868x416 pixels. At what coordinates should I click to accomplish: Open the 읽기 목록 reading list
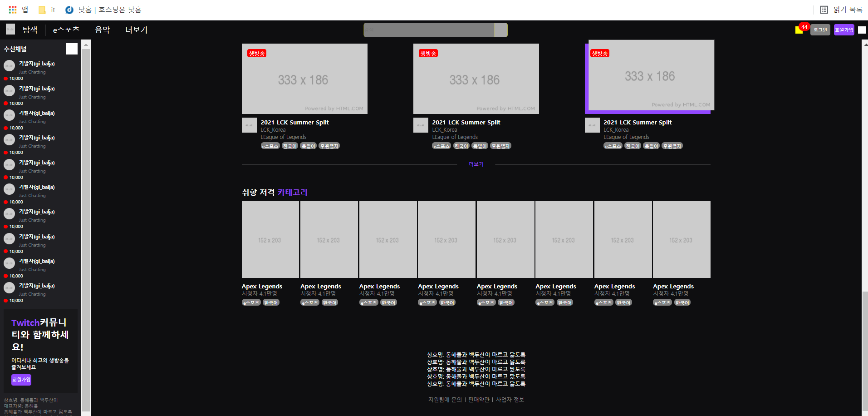point(841,10)
